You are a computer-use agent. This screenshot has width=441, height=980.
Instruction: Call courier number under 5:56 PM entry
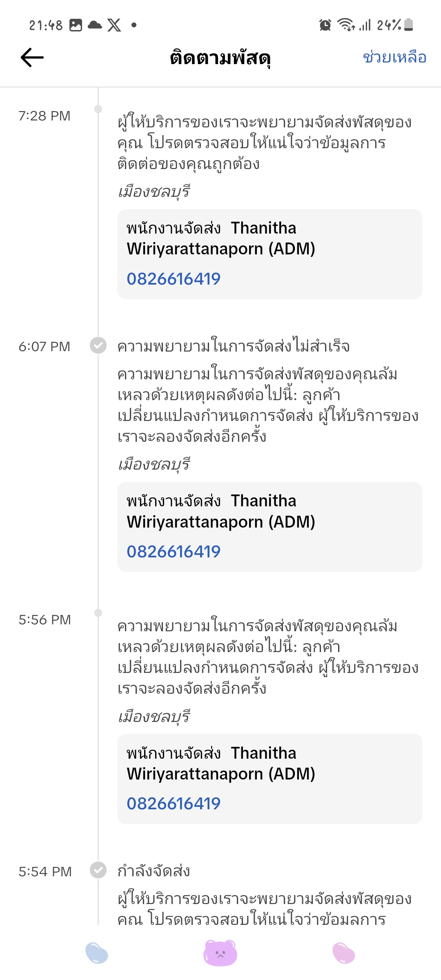(174, 804)
